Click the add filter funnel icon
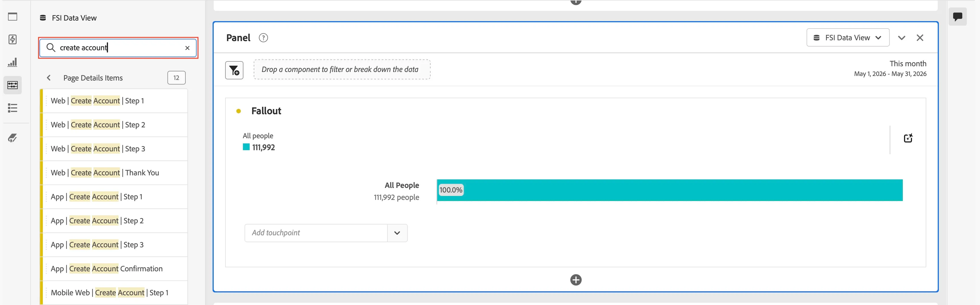980x305 pixels. click(x=234, y=70)
